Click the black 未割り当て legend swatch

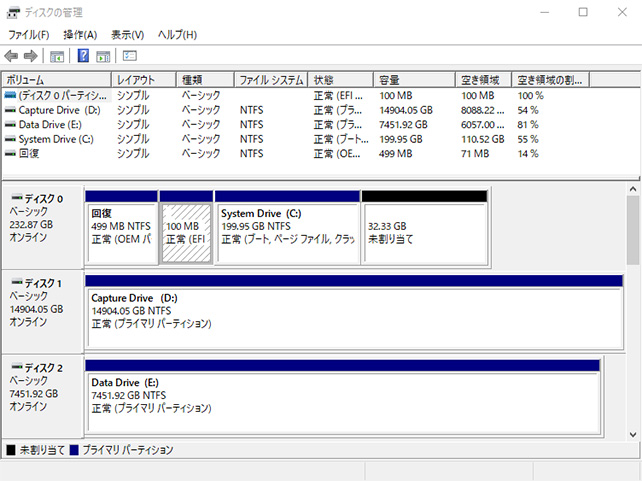(11, 450)
